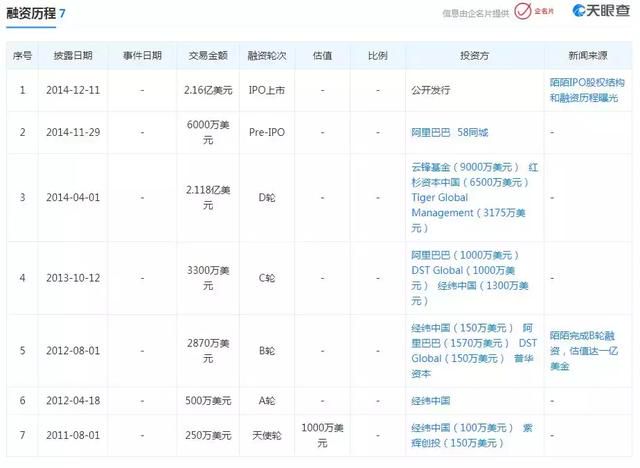Open the 普华资本 investor link
640x468 pixels.
point(473,366)
